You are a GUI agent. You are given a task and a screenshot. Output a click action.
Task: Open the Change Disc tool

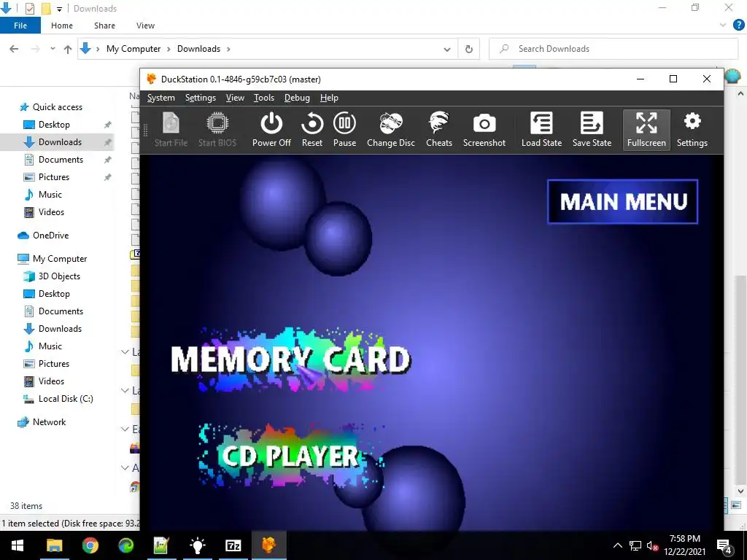[x=391, y=130]
